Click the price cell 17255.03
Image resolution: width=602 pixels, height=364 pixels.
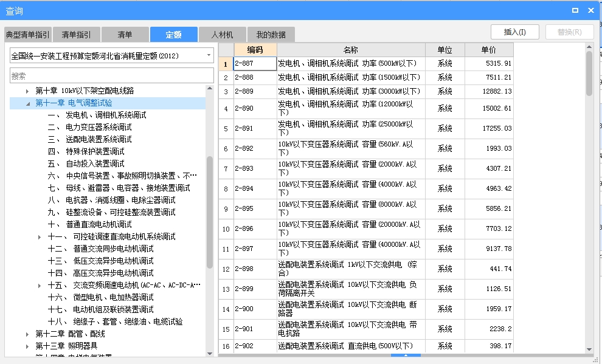point(489,128)
